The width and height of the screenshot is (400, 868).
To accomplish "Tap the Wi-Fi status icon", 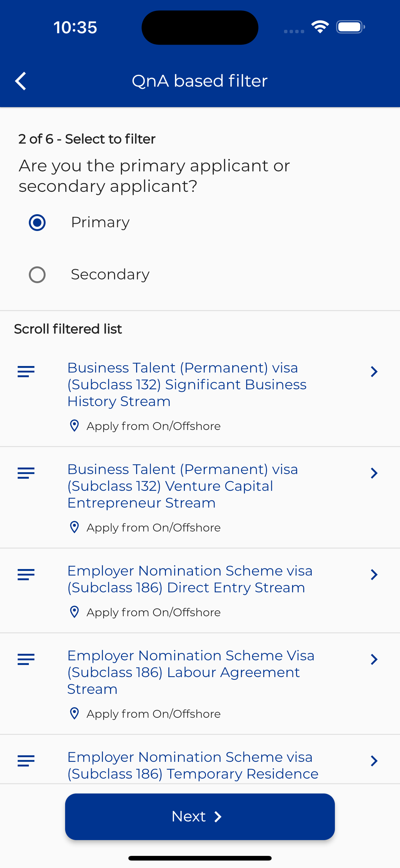I will point(320,27).
